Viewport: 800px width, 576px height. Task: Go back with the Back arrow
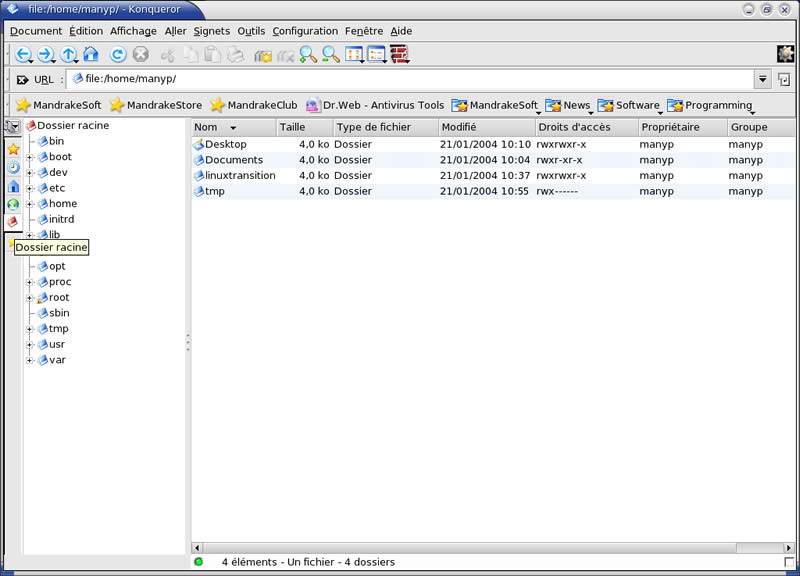click(23, 54)
